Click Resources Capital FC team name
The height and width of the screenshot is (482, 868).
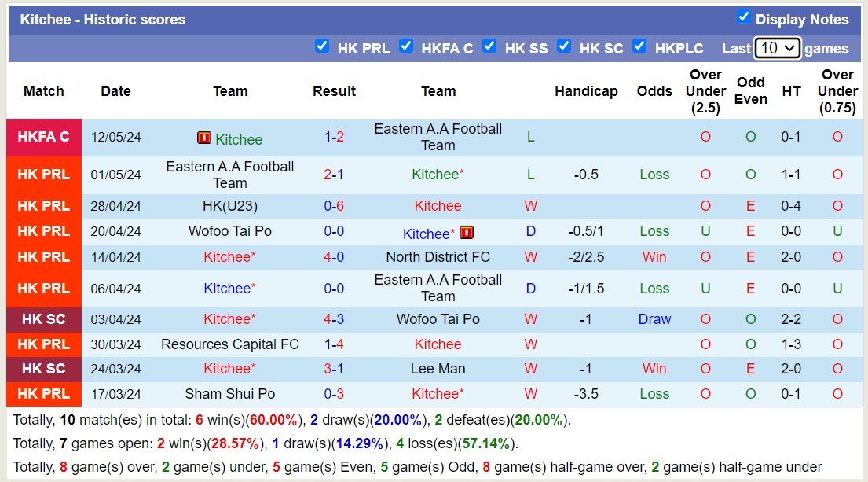229,344
